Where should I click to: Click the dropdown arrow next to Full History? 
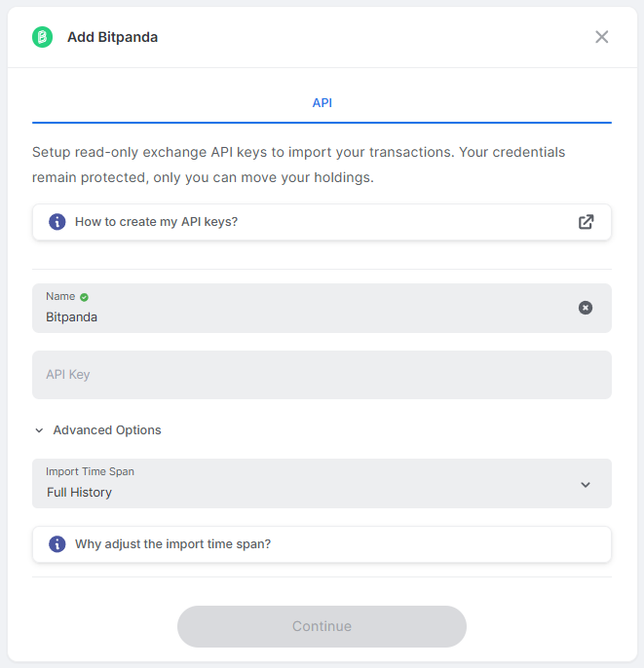(x=586, y=485)
